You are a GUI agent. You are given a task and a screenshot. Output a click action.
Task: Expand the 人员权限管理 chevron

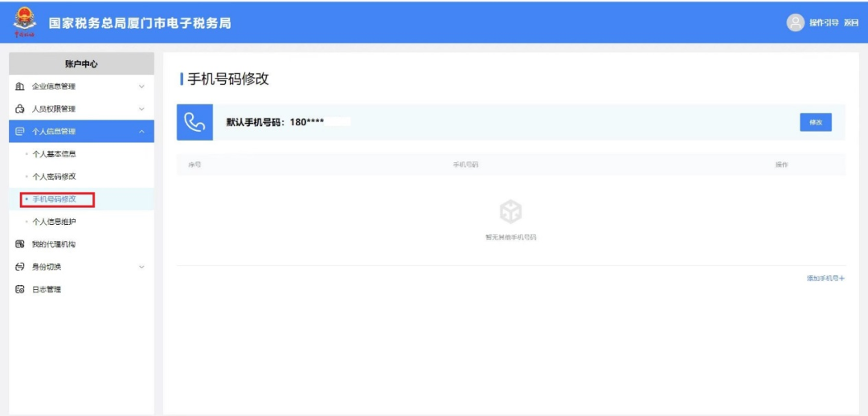(x=141, y=109)
